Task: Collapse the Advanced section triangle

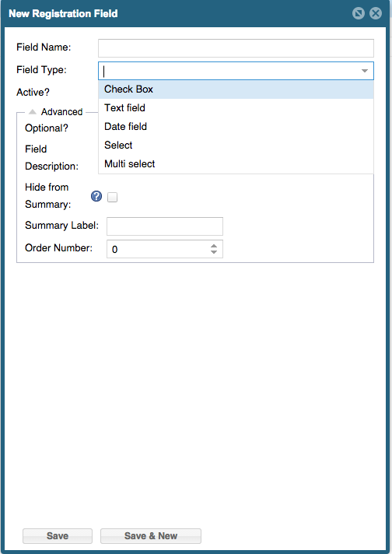Action: [33, 111]
